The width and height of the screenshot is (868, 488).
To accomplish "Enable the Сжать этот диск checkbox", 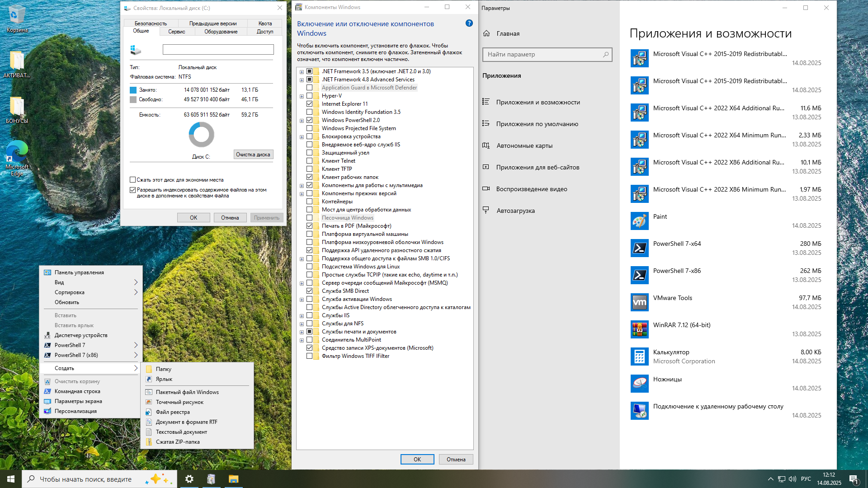I will (132, 180).
